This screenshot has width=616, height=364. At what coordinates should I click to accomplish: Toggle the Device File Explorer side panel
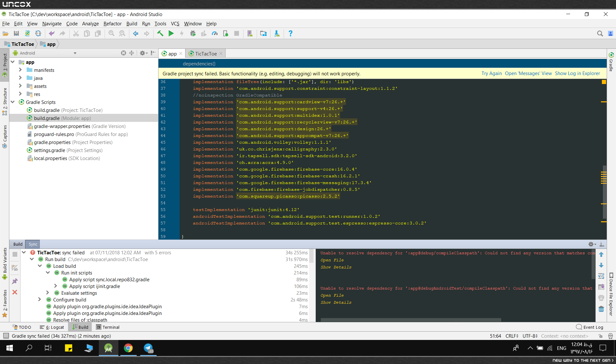tap(611, 294)
